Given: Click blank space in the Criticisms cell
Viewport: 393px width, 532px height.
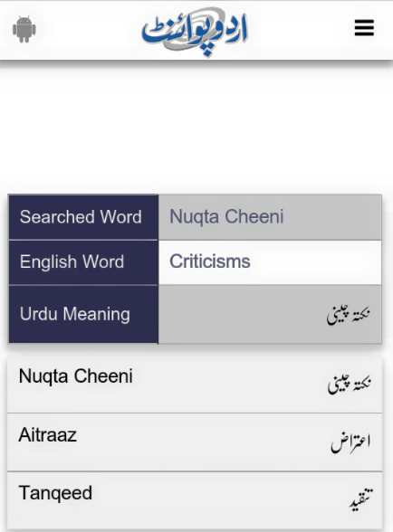Looking at the screenshot, I should [x=316, y=262].
